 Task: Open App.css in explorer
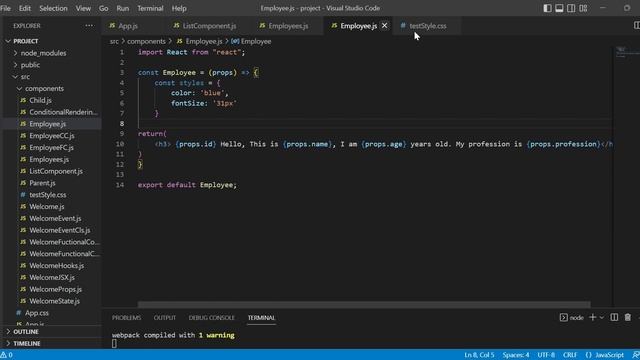[x=37, y=313]
